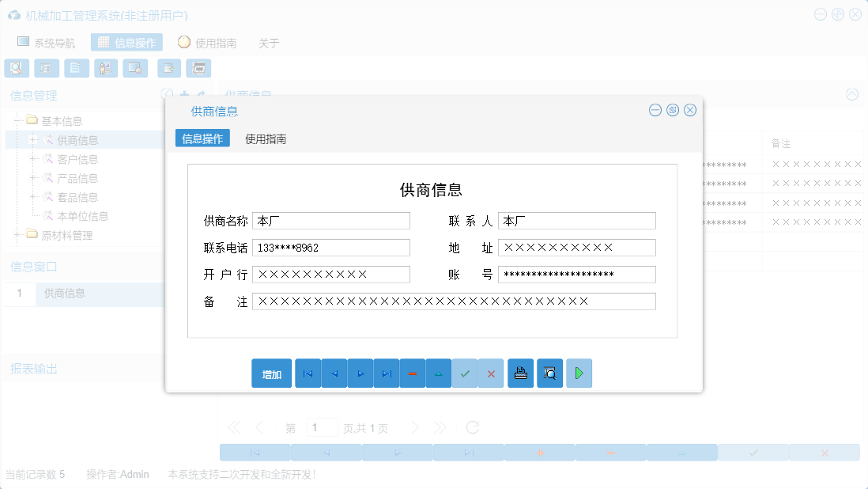Collapse the 基本信息 folder

[17, 119]
